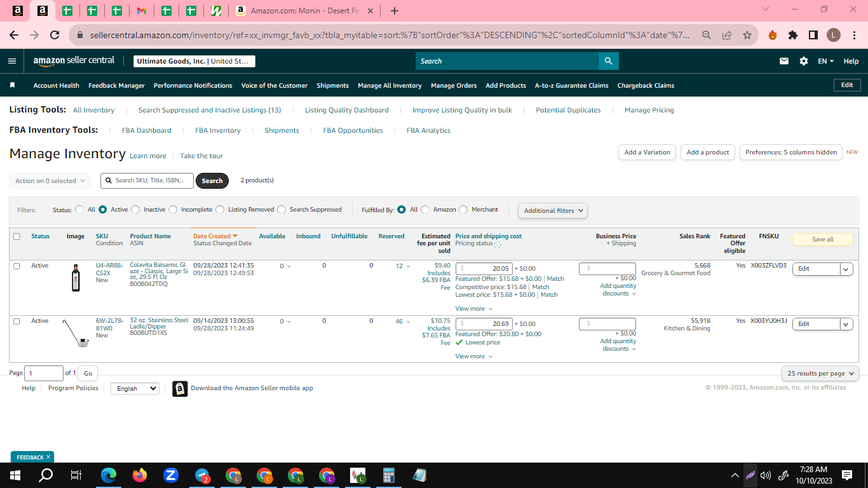Screen dimensions: 868x488
Task: Click the bookmark flag icon
Action: 12,85
